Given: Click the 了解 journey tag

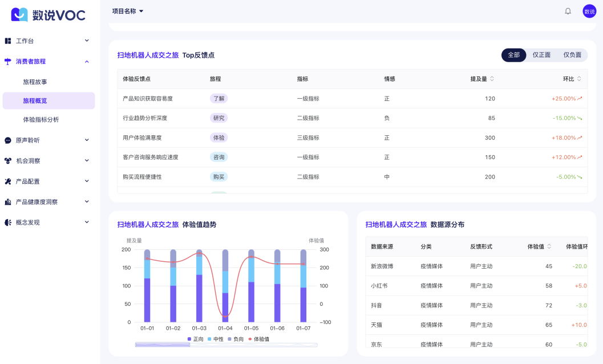Looking at the screenshot, I should point(219,99).
